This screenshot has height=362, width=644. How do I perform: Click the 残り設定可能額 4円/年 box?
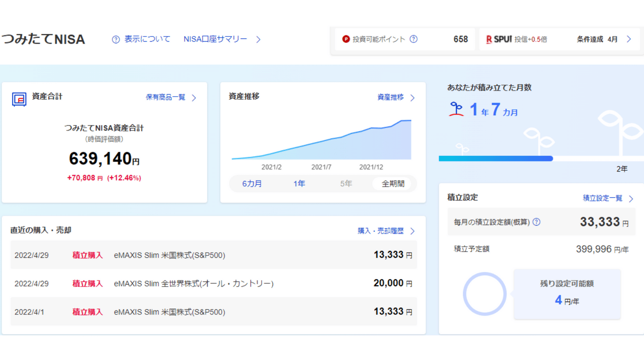point(567,294)
